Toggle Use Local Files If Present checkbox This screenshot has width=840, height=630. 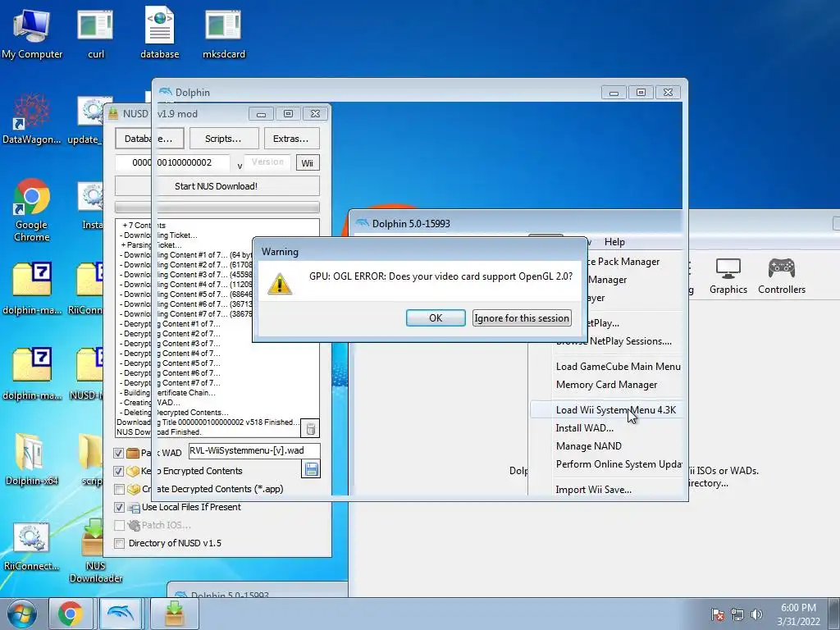tap(119, 507)
